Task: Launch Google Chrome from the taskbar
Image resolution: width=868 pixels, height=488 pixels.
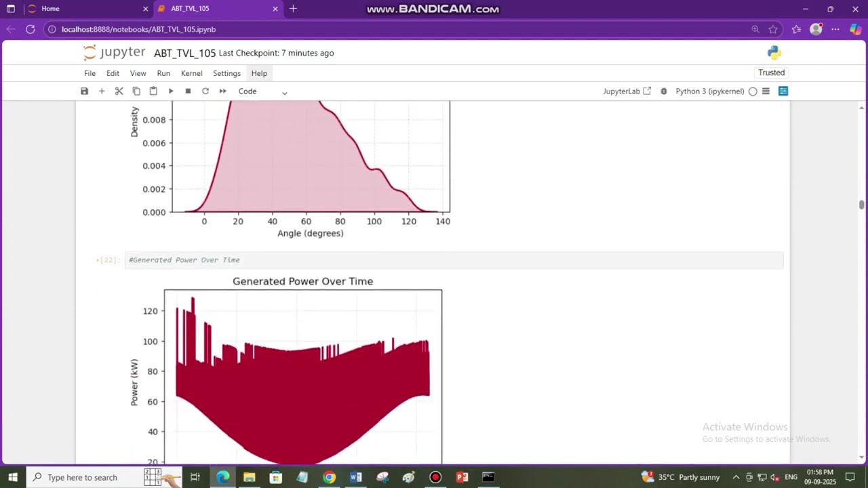Action: pyautogui.click(x=329, y=477)
